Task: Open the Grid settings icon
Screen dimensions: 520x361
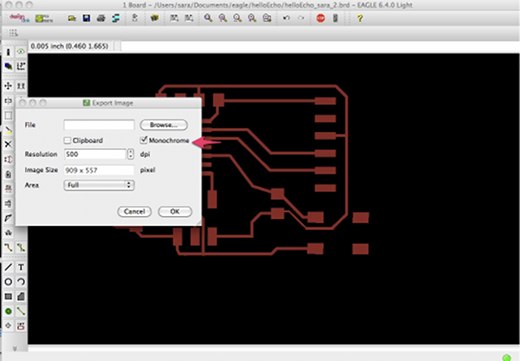Action: pos(13,33)
